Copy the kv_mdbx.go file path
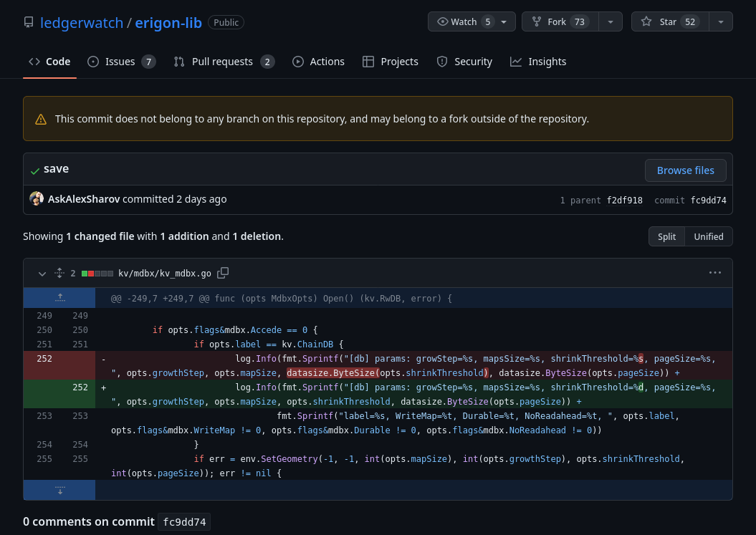The image size is (756, 535). coord(222,273)
